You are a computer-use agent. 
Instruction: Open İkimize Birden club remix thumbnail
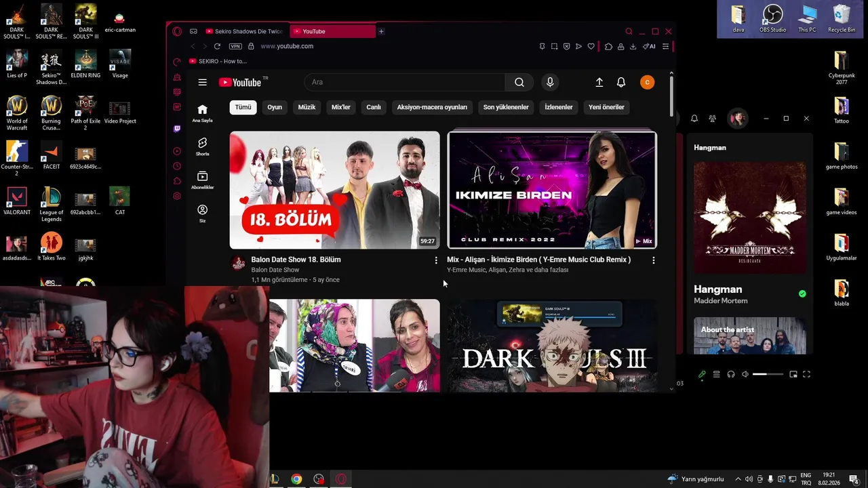(552, 190)
